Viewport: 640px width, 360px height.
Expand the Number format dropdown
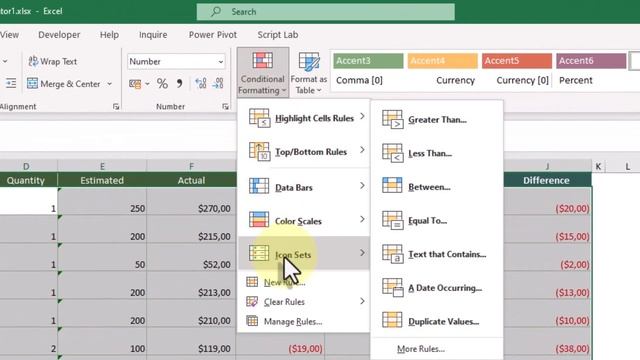coord(220,62)
